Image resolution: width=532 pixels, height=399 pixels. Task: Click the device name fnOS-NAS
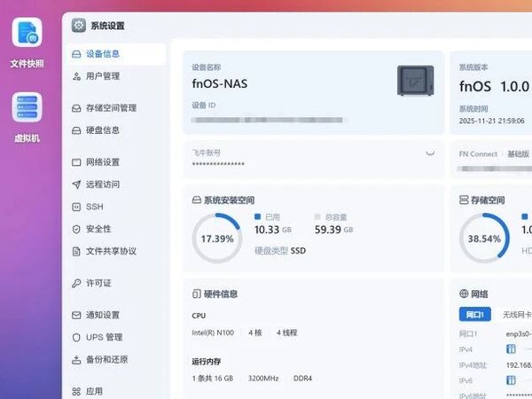pyautogui.click(x=220, y=84)
